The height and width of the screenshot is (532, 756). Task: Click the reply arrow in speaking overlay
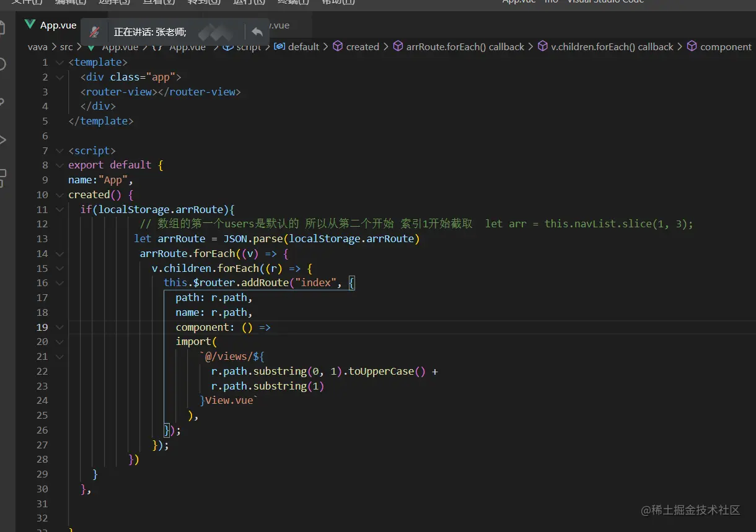257,32
